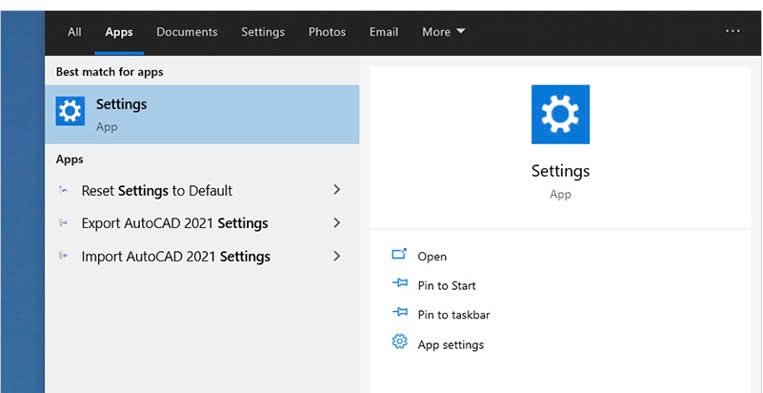Expand the Export AutoCAD 2021 Settings chevron

[336, 223]
